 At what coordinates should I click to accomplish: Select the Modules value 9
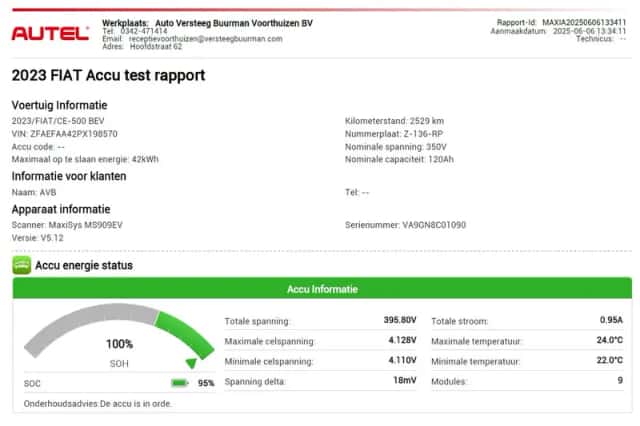click(x=620, y=380)
